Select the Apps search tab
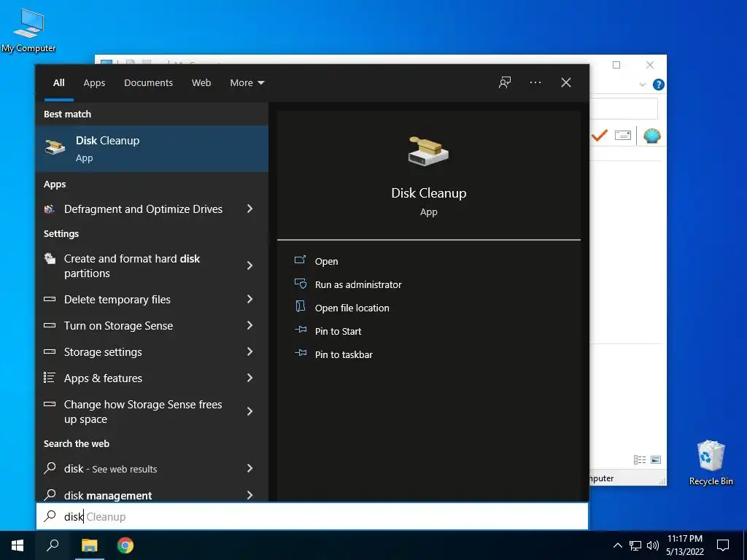 [x=94, y=83]
